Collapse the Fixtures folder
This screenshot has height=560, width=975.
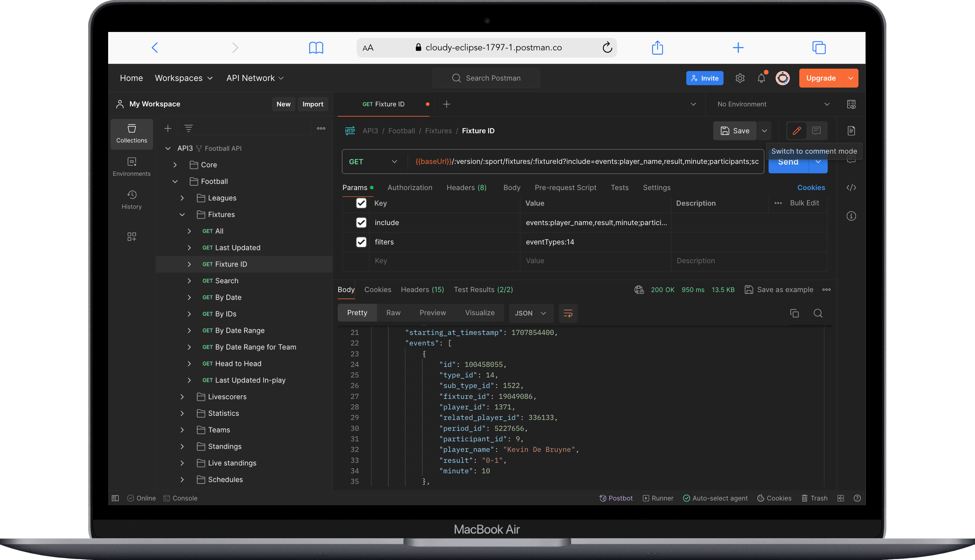point(182,215)
